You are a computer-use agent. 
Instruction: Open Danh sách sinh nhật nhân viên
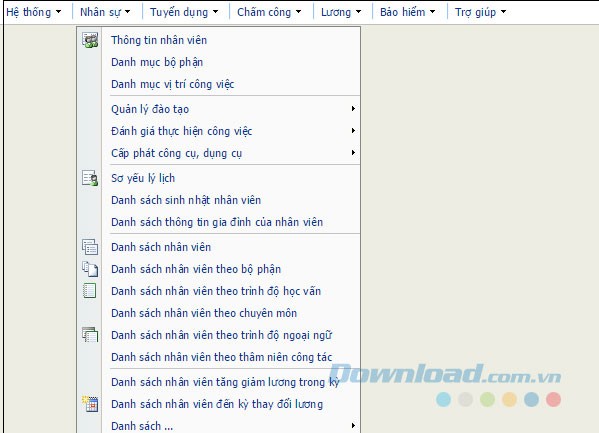point(186,200)
